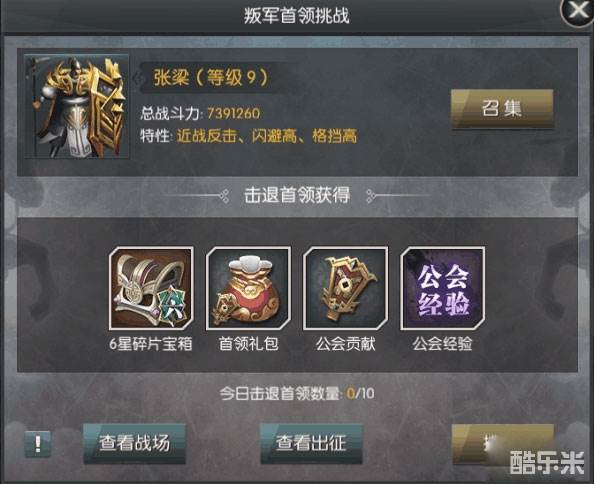Click the partially hidden gold challenge button
The width and height of the screenshot is (594, 484).
click(502, 443)
